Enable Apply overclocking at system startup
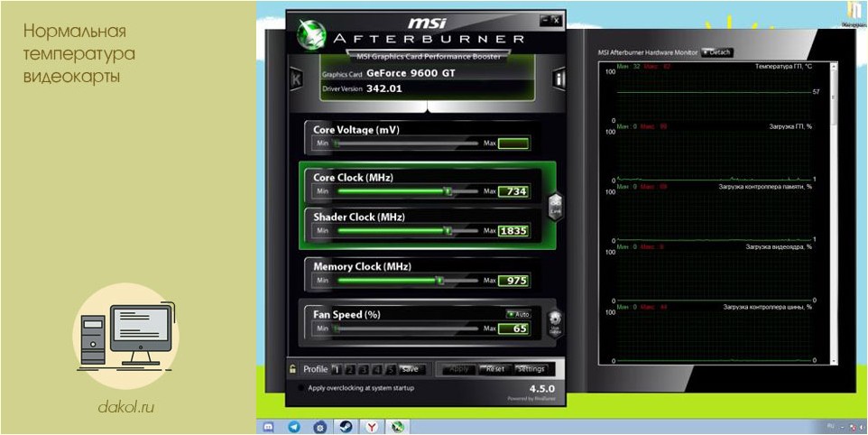Screen dimensions: 868x435 pos(301,388)
